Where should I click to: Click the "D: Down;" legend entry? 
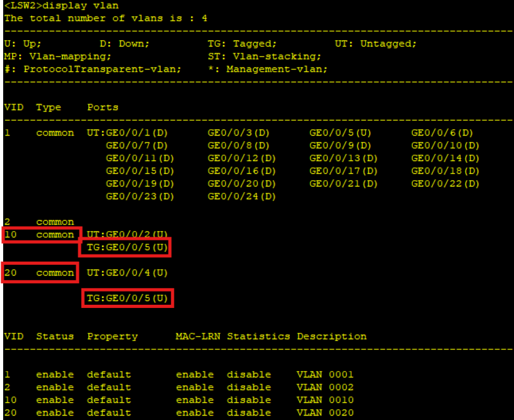click(125, 44)
